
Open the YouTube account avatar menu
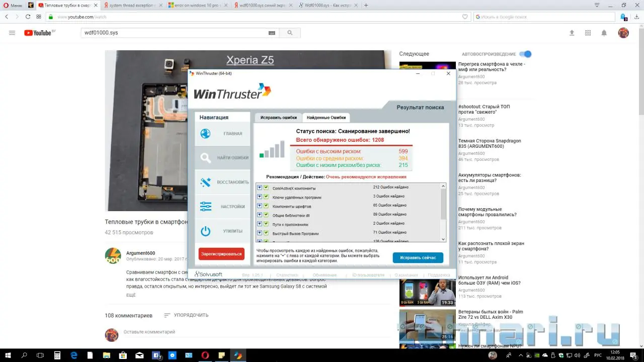tap(623, 33)
